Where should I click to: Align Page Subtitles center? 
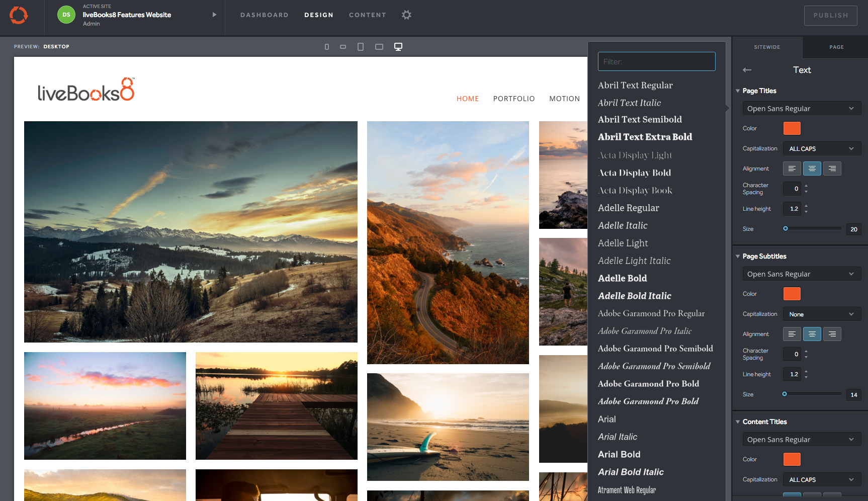pos(812,334)
